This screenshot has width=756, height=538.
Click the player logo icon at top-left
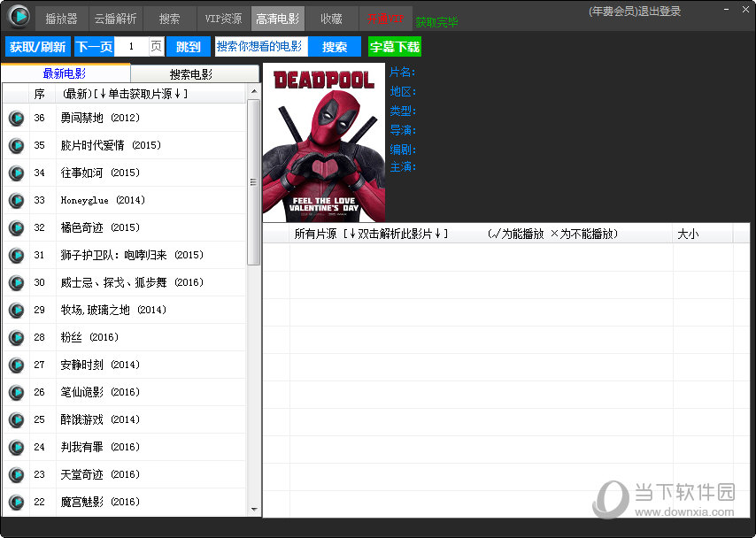19,16
